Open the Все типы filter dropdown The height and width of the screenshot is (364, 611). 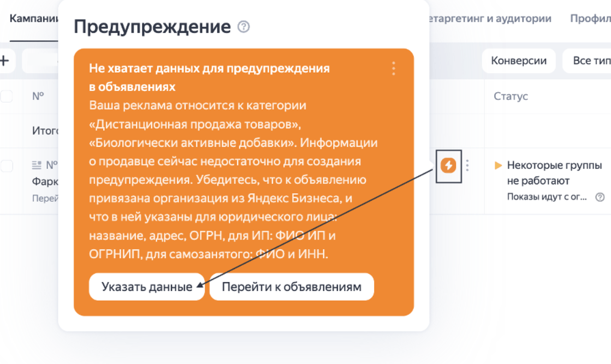(589, 61)
